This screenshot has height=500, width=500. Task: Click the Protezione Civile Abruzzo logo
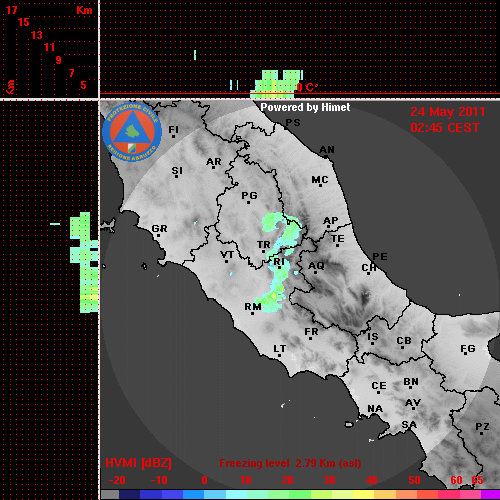(x=132, y=132)
